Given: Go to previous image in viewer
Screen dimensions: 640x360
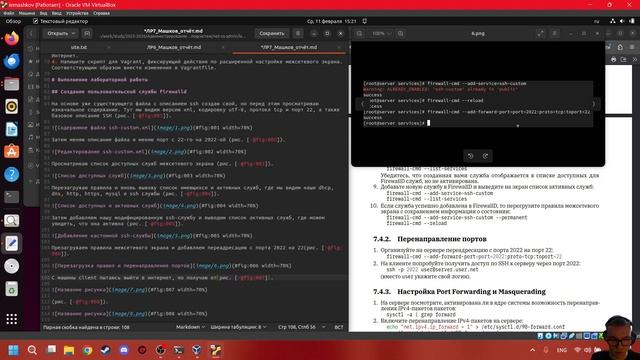Looking at the screenshot, I should 362,104.
